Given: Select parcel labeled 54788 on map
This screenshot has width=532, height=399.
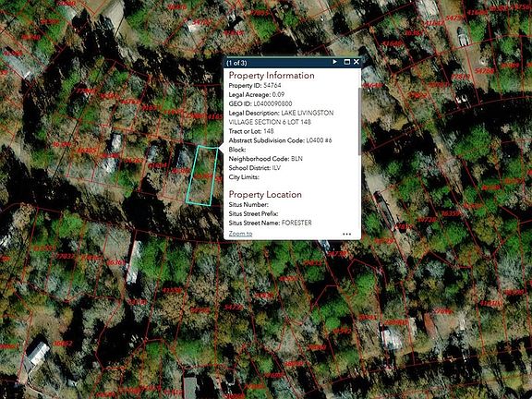Looking at the screenshot, I should tap(484, 71).
